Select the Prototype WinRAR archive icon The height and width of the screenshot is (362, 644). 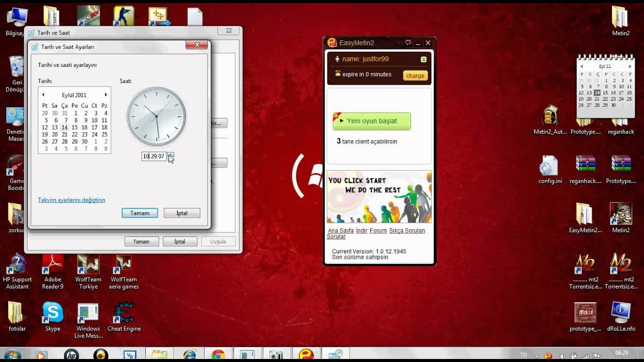click(x=621, y=169)
